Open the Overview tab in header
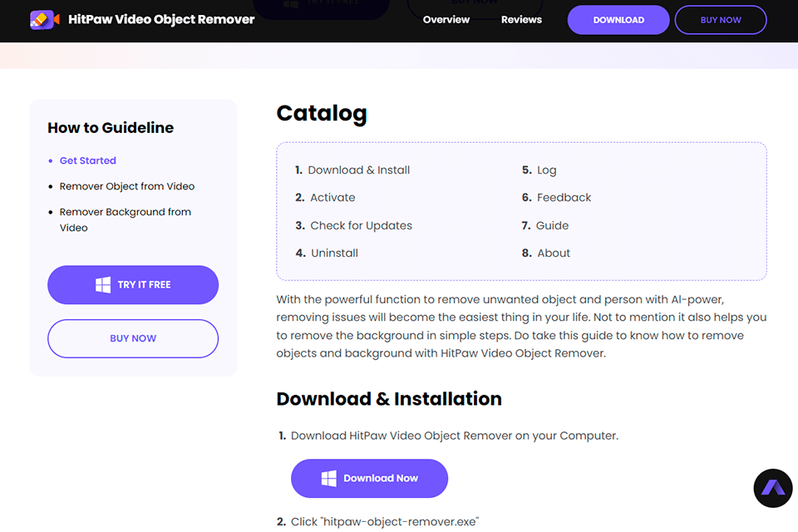Viewport: 798px width, 532px height. (x=446, y=20)
